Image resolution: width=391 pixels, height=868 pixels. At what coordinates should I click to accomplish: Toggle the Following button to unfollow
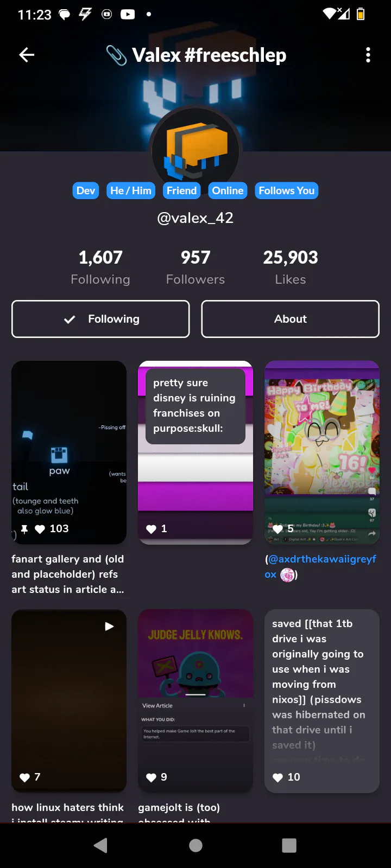point(100,319)
